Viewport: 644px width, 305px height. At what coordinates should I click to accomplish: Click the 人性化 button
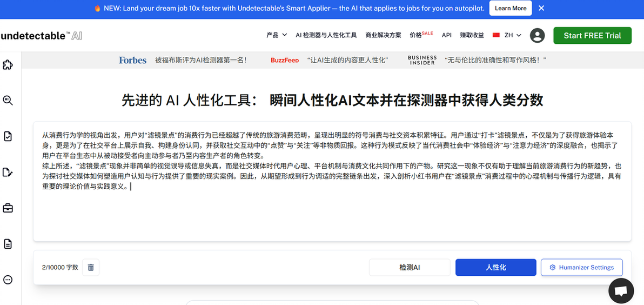pos(496,267)
